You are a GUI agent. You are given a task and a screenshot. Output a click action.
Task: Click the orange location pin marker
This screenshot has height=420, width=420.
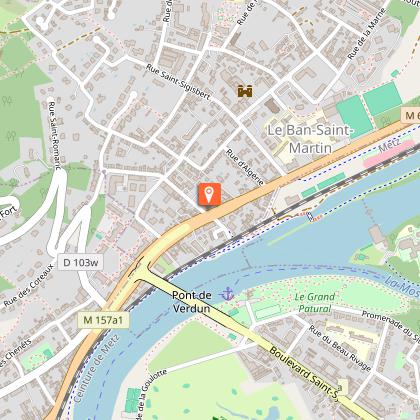[209, 195]
